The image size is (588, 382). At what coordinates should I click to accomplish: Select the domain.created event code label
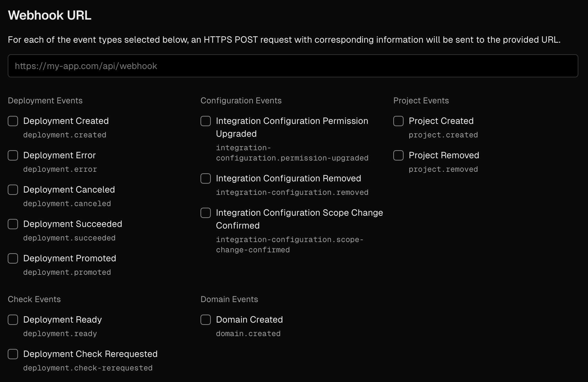coord(248,334)
